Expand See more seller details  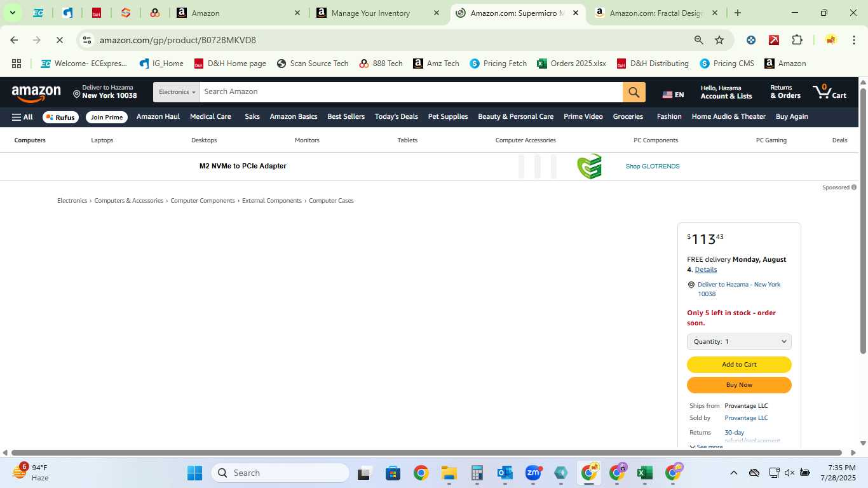[x=706, y=447]
